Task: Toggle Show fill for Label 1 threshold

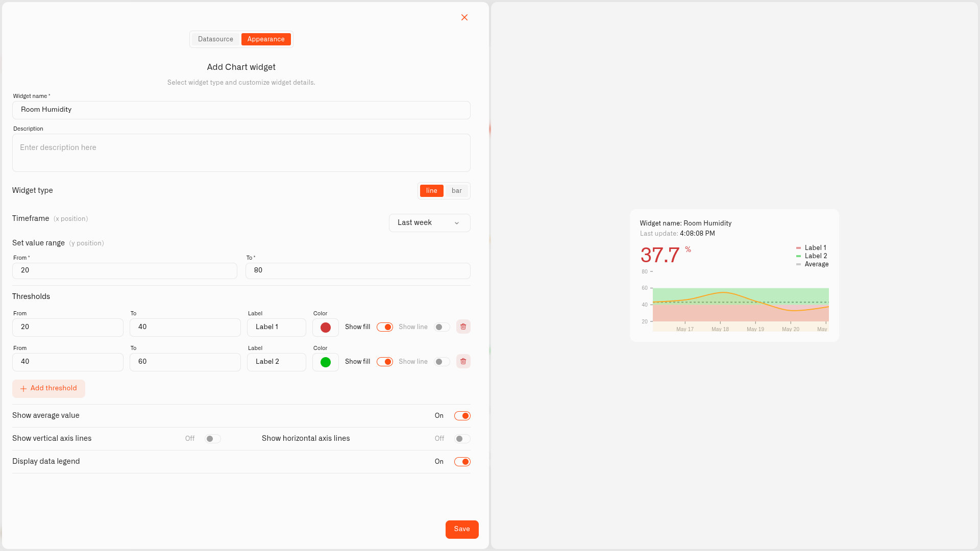Action: [385, 327]
